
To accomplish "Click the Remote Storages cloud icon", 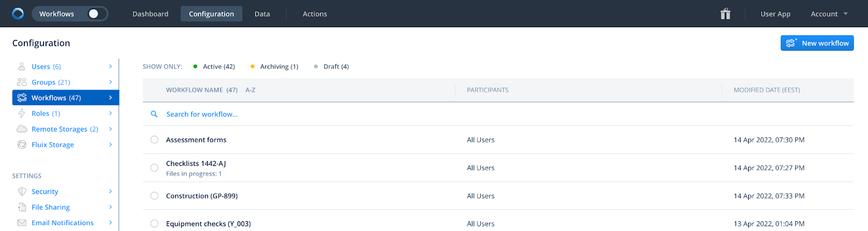I will (x=22, y=129).
